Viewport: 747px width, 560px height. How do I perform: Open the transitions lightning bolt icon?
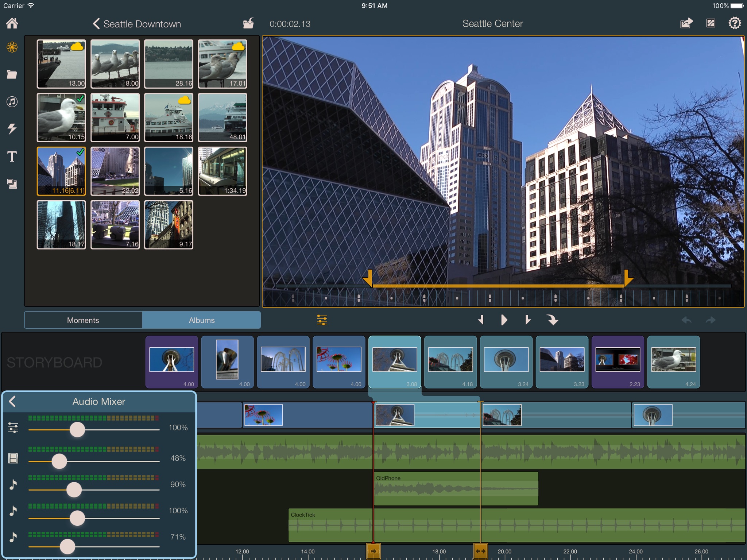tap(12, 128)
